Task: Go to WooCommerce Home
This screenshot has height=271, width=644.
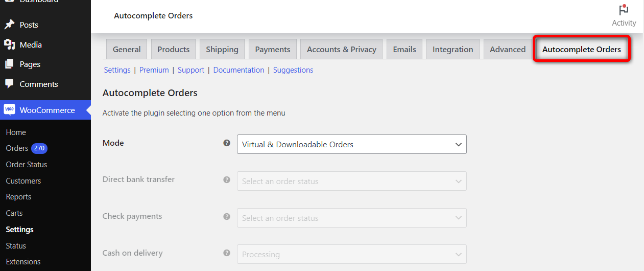Action: (16, 132)
